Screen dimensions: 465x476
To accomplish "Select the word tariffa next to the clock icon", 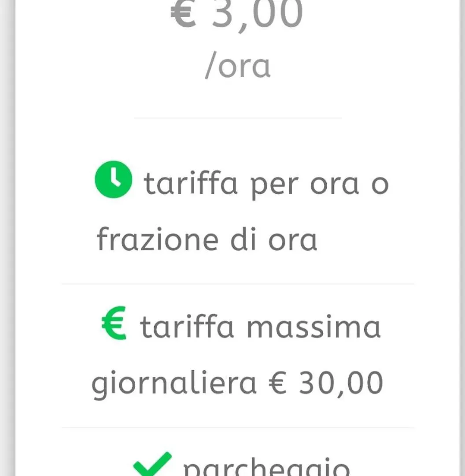I will point(191,183).
